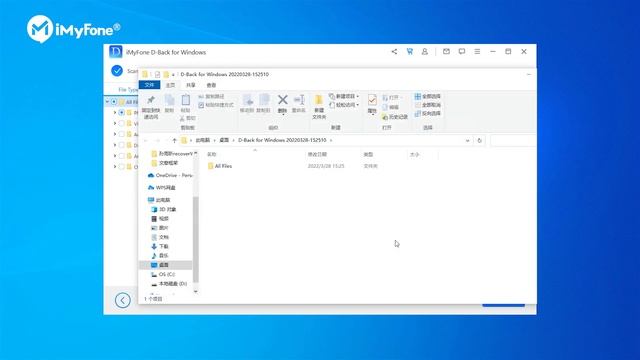This screenshot has height=360, width=640.
Task: Switch to the View (查看) ribbon tab
Action: click(x=211, y=85)
